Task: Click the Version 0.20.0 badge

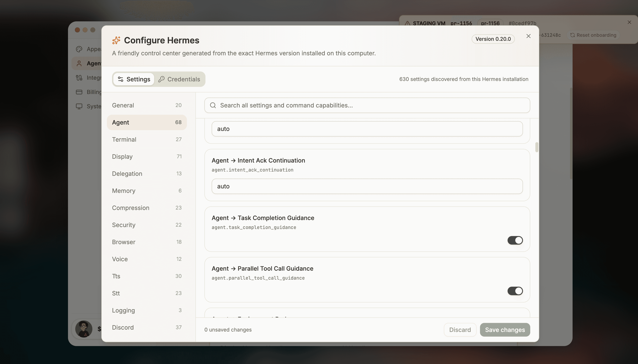Action: pos(493,39)
